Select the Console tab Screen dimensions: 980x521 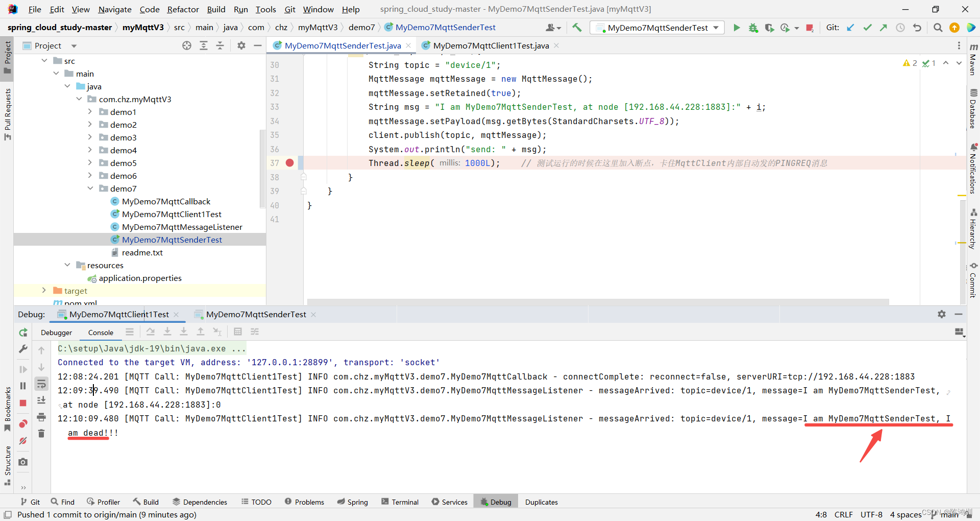point(101,333)
